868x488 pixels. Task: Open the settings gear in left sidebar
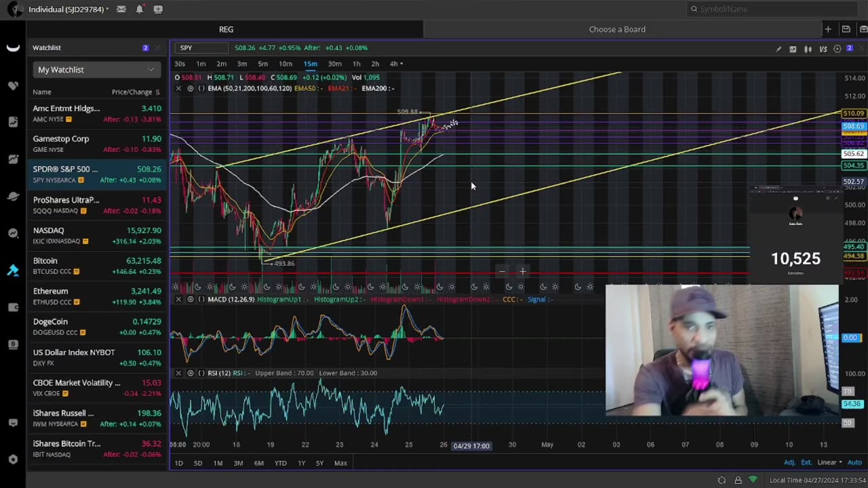13,459
